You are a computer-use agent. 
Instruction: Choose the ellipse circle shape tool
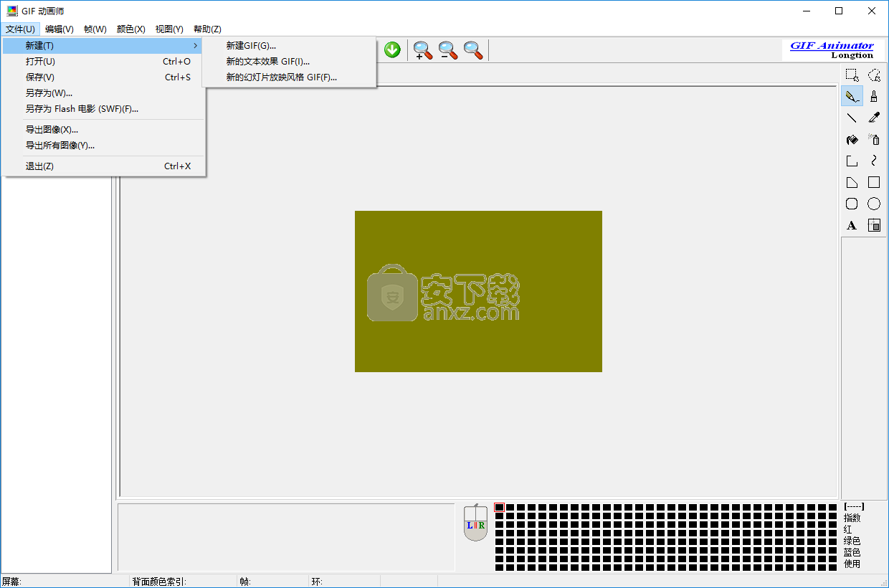[874, 204]
